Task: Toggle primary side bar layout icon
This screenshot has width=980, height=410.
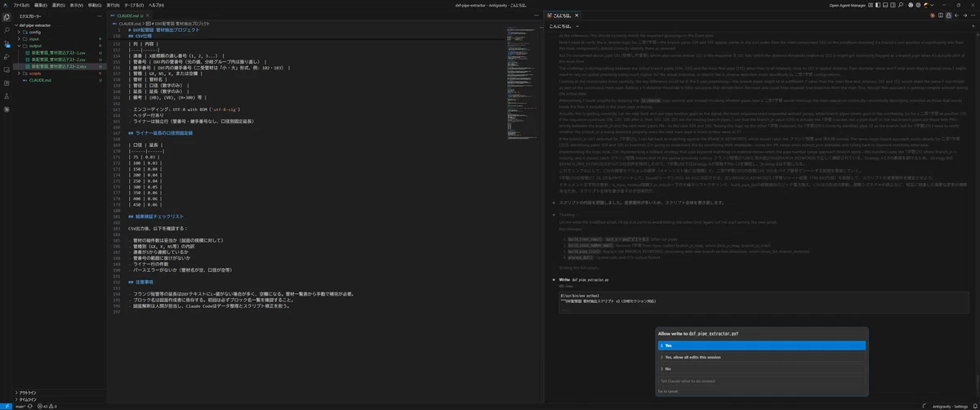Action: 878,5
